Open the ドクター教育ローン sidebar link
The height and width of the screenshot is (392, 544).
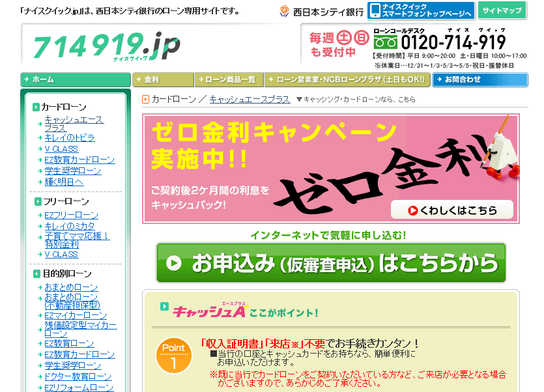click(x=78, y=377)
